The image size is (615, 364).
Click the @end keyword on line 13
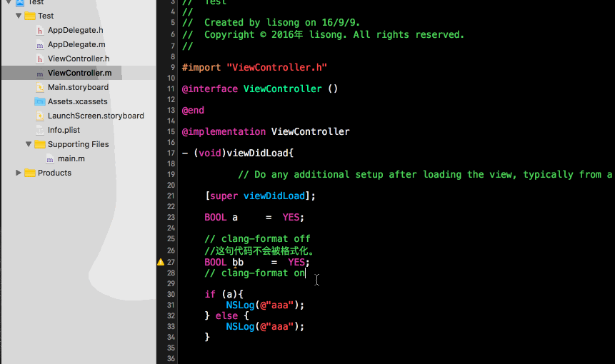(193, 111)
